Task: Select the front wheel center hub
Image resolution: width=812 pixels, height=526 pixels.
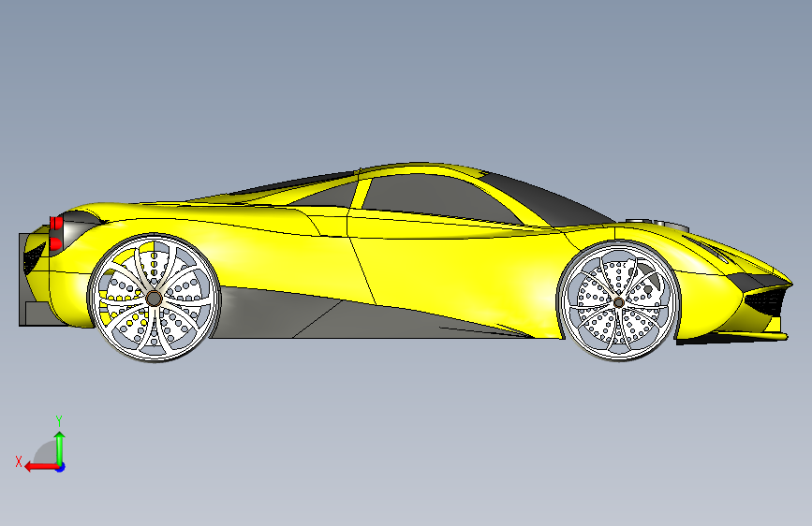Action: click(618, 301)
